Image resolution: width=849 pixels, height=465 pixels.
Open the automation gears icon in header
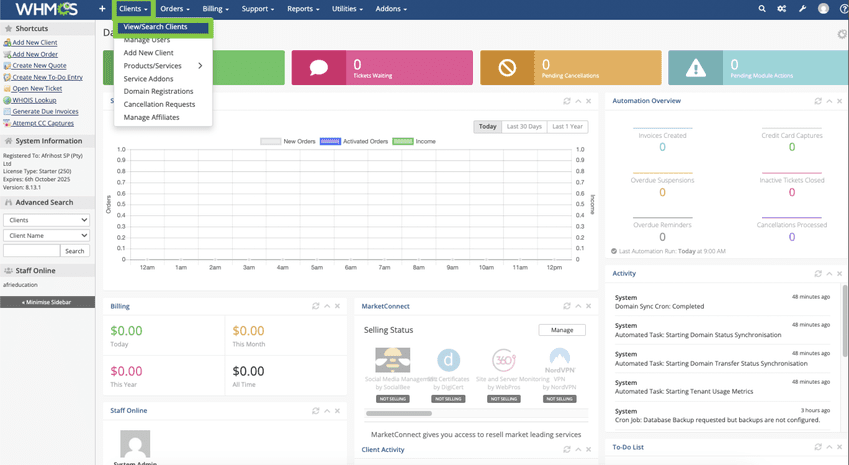[x=782, y=9]
